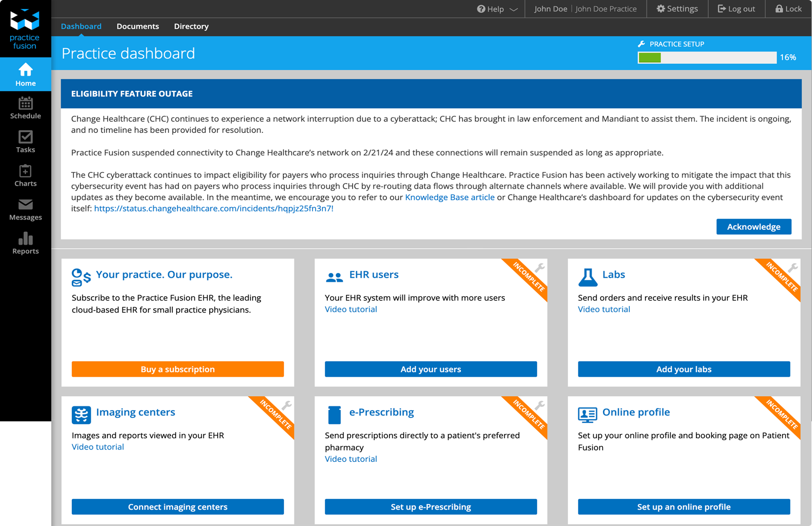The height and width of the screenshot is (526, 812).
Task: Switch to the Directory tab
Action: (x=191, y=26)
